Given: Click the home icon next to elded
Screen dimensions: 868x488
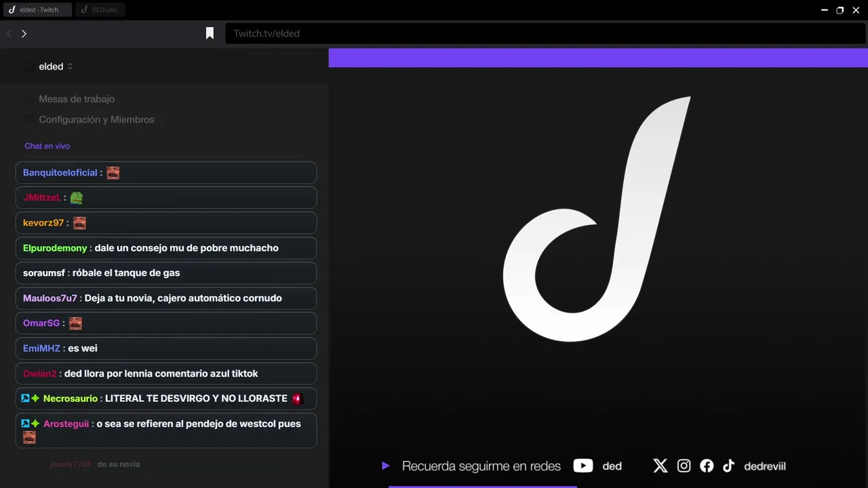Looking at the screenshot, I should [x=29, y=66].
